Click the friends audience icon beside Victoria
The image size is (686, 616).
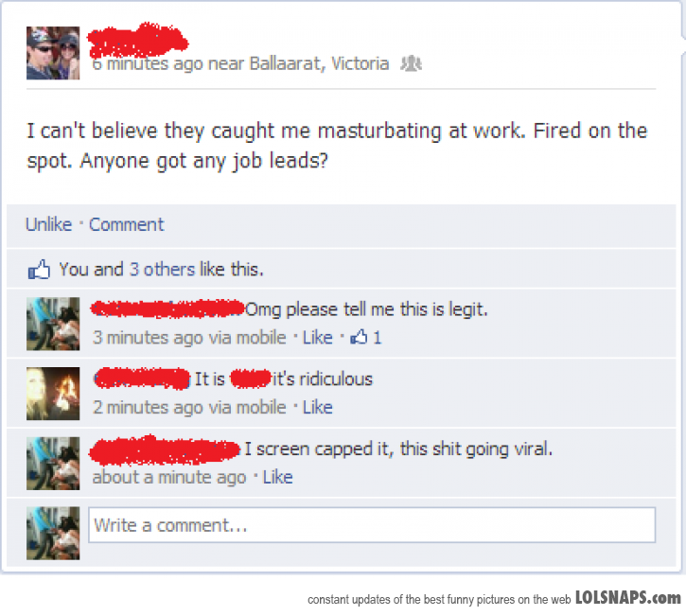point(412,64)
